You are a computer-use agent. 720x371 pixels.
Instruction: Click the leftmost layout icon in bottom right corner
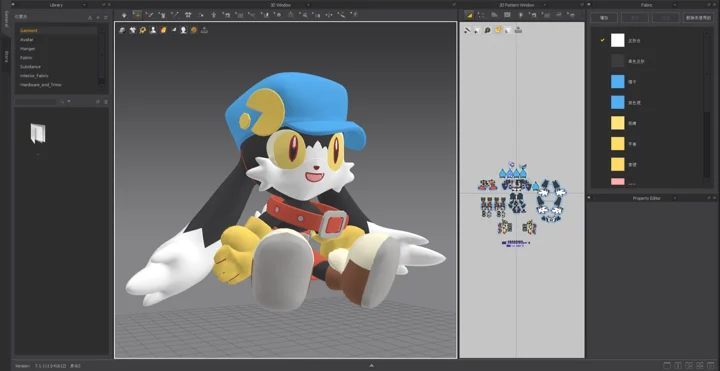(x=667, y=365)
